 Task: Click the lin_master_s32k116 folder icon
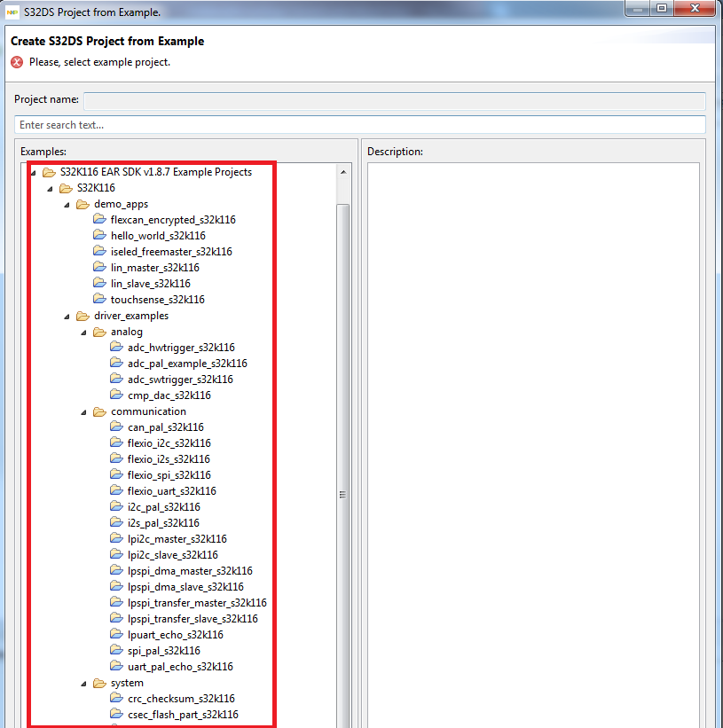coord(99,267)
